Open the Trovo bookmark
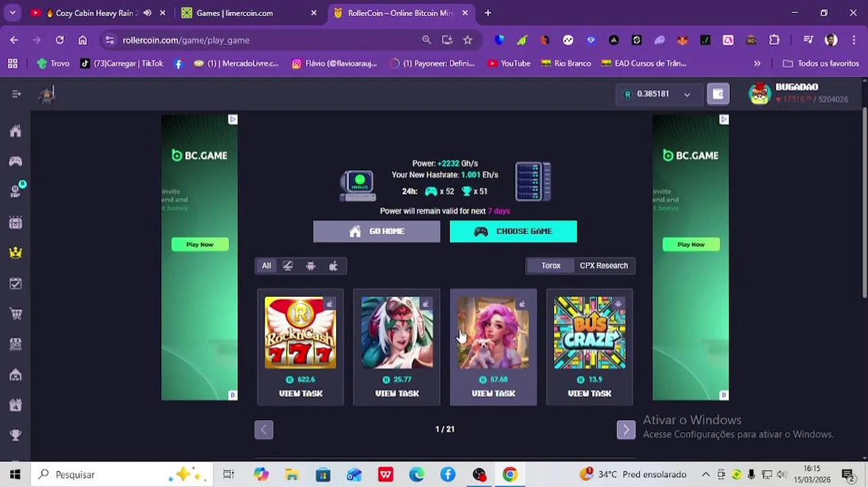 53,63
